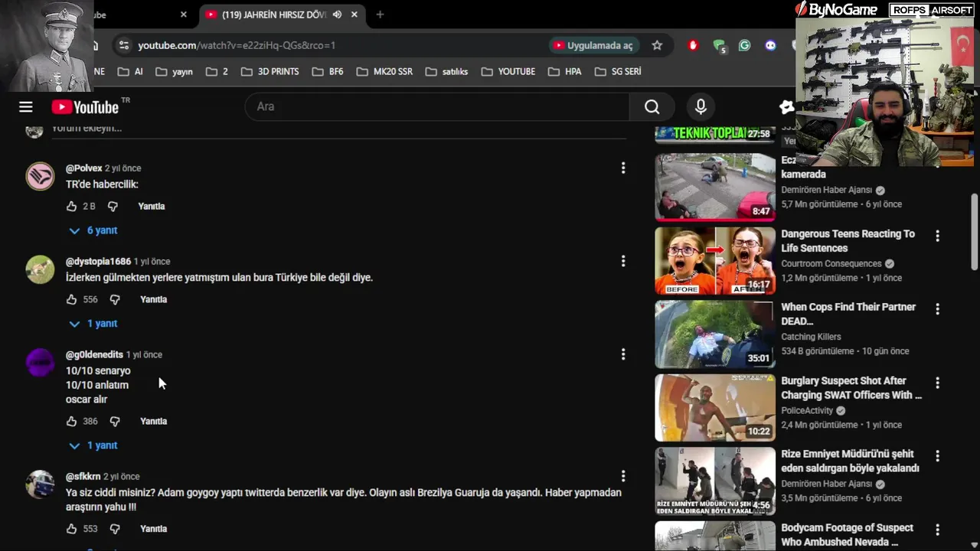Viewport: 980px width, 551px height.
Task: Mute the tab via speaker icon
Action: (337, 15)
